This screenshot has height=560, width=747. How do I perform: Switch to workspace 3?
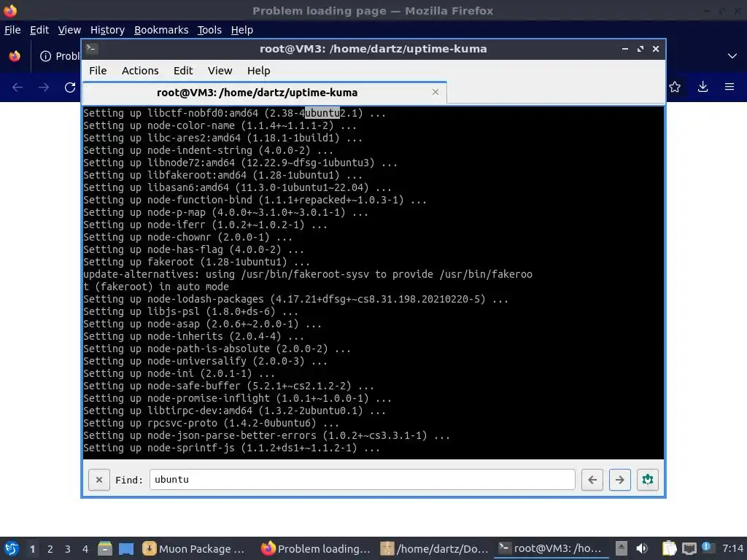[68, 549]
